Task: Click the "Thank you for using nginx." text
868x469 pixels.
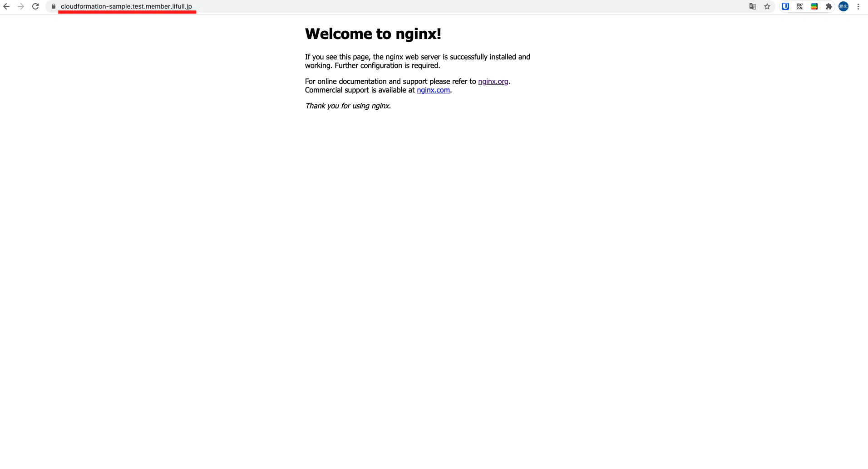Action: [348, 106]
